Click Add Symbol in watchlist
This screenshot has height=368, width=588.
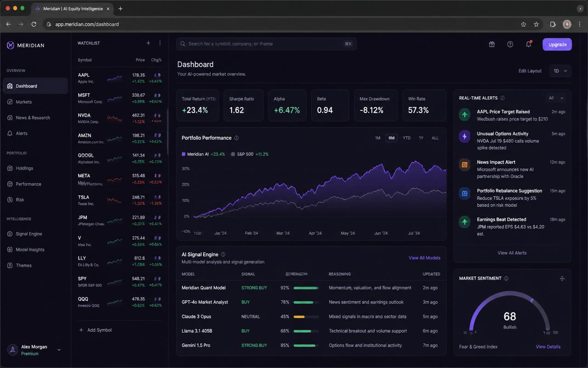tap(96, 330)
